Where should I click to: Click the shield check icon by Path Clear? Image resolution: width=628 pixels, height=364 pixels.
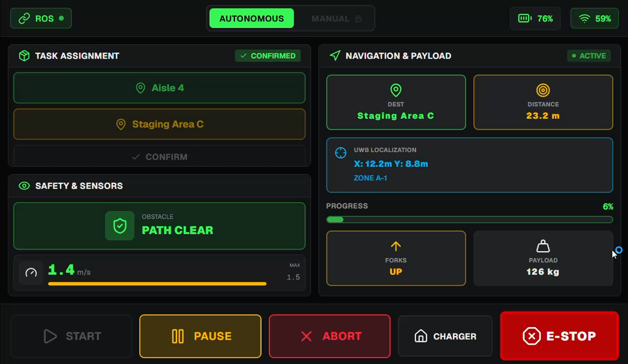(120, 226)
